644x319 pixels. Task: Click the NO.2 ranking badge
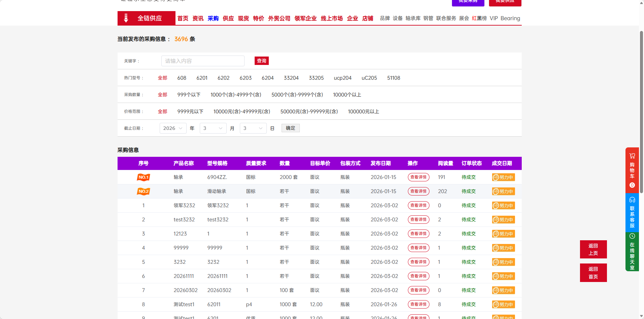coord(143,191)
